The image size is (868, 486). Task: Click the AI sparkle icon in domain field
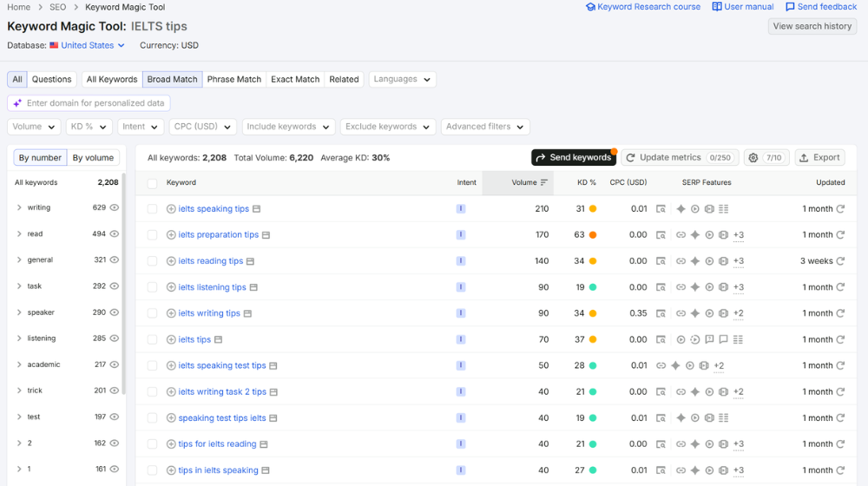click(x=17, y=103)
